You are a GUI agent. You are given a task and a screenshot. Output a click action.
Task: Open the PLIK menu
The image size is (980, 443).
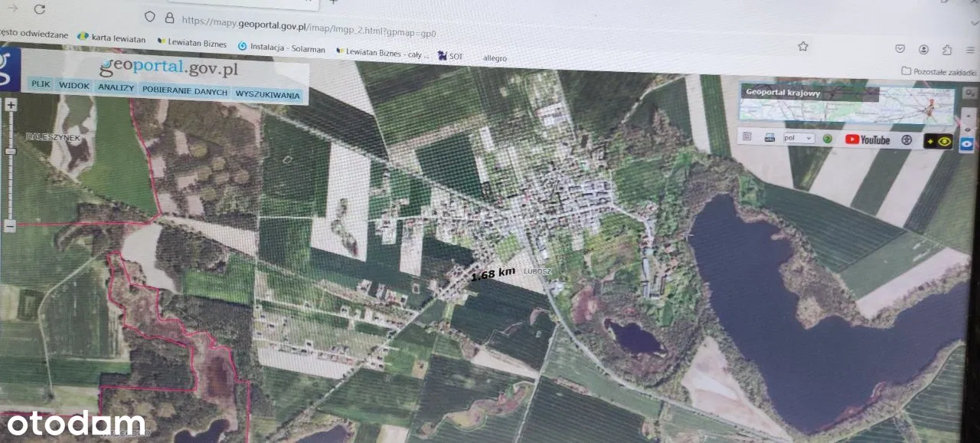point(41,85)
